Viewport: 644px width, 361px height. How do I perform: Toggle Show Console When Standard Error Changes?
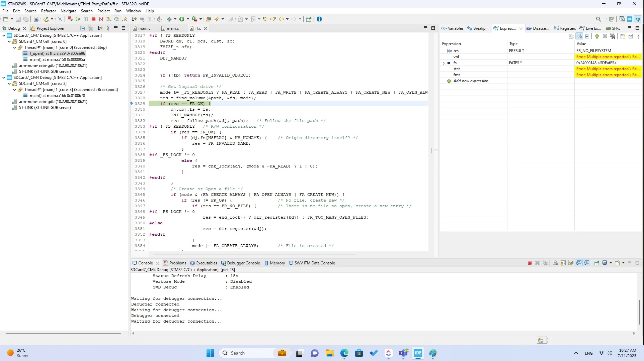(x=587, y=263)
